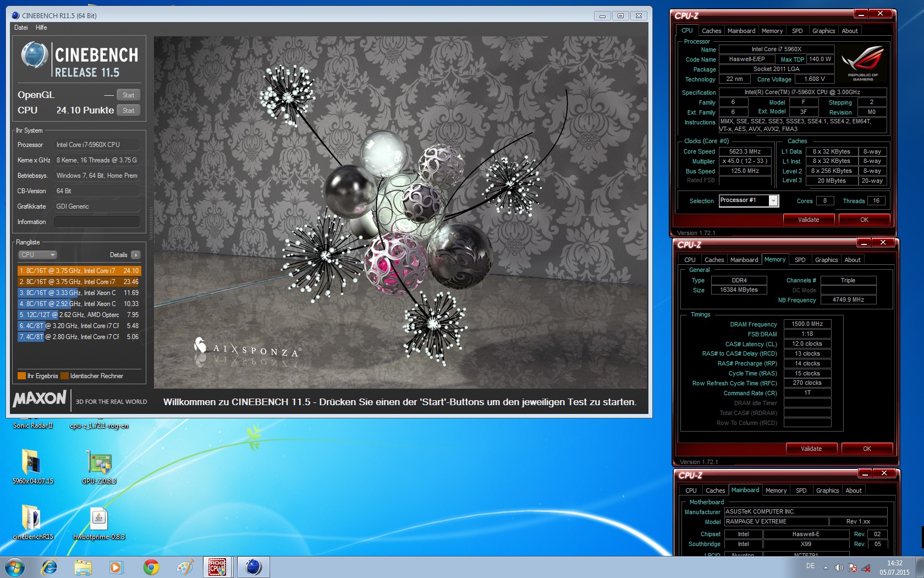Open the Processor #1 selection dropdown
The height and width of the screenshot is (578, 924).
coord(749,201)
